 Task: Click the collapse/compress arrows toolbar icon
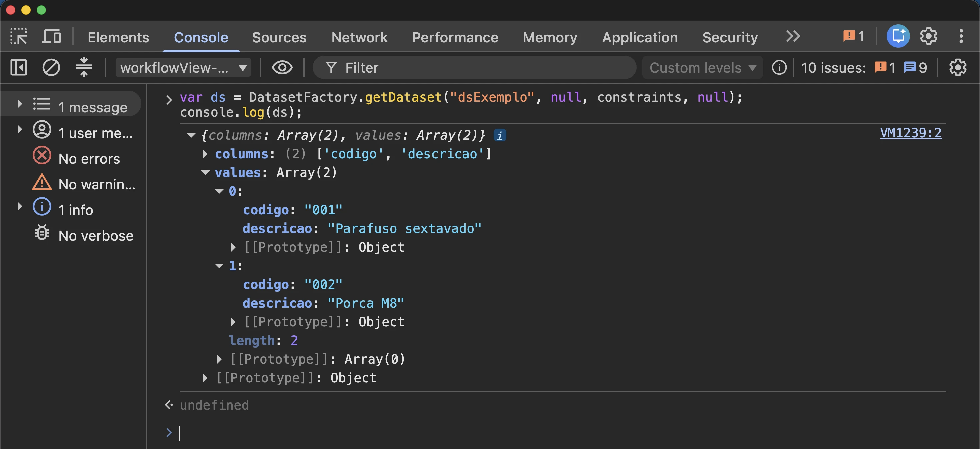84,67
